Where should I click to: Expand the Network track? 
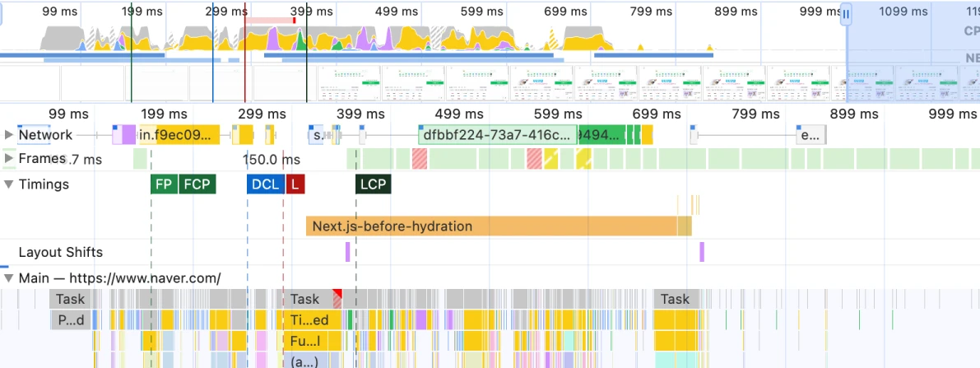click(9, 135)
